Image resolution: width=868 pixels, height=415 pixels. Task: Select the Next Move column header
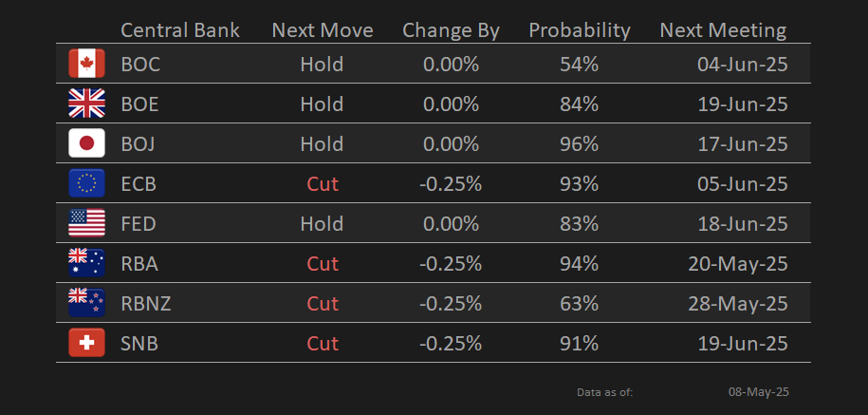click(x=323, y=30)
